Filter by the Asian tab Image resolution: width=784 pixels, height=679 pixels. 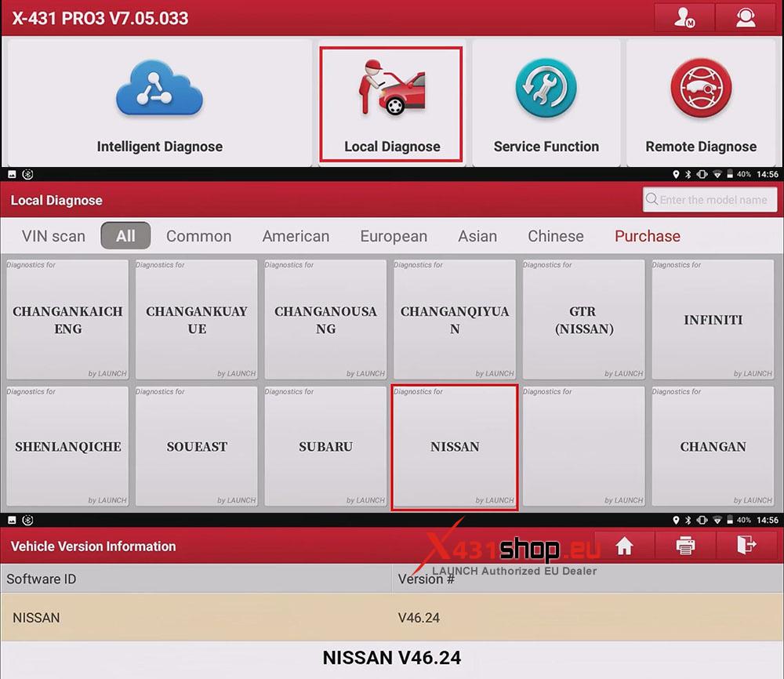tap(477, 236)
